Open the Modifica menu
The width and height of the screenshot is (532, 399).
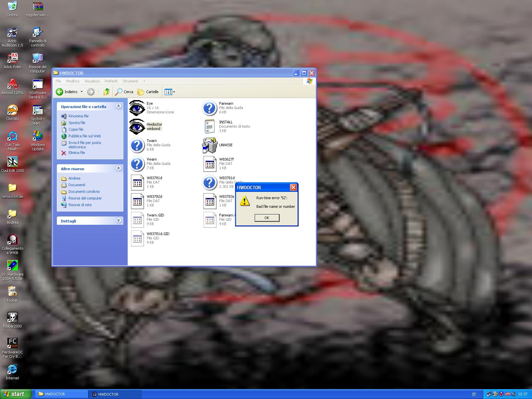pos(72,81)
